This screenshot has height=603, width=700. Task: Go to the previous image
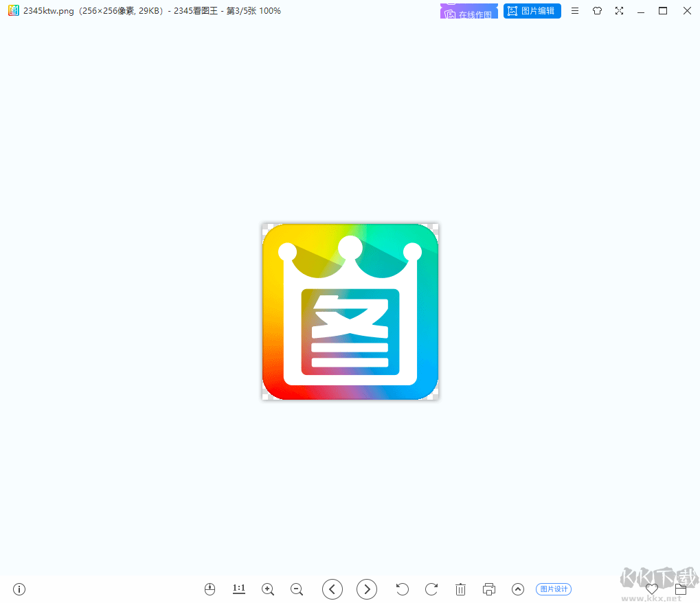tap(332, 589)
